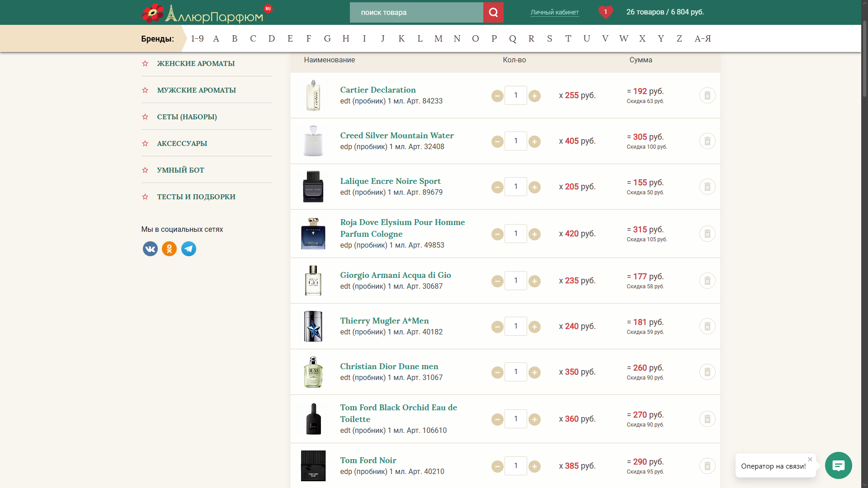
Task: Open Tom Ford Noir product page
Action: pos(368,460)
